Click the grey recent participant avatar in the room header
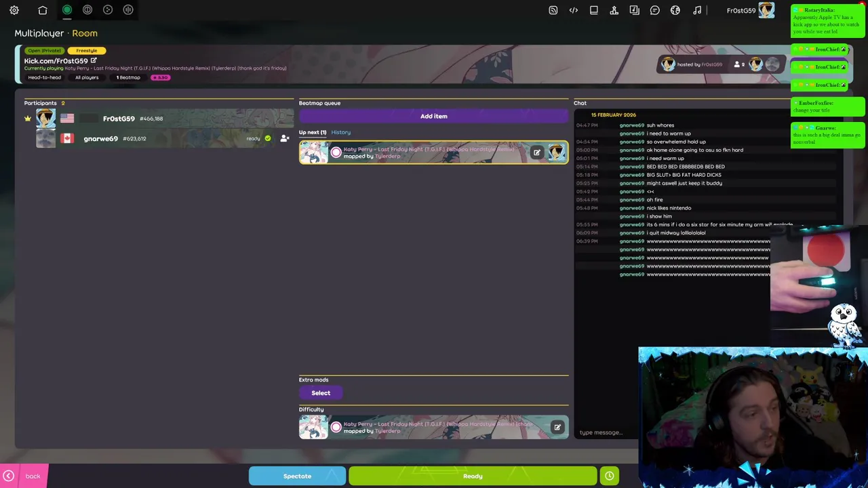Image resolution: width=868 pixels, height=488 pixels. click(x=772, y=64)
